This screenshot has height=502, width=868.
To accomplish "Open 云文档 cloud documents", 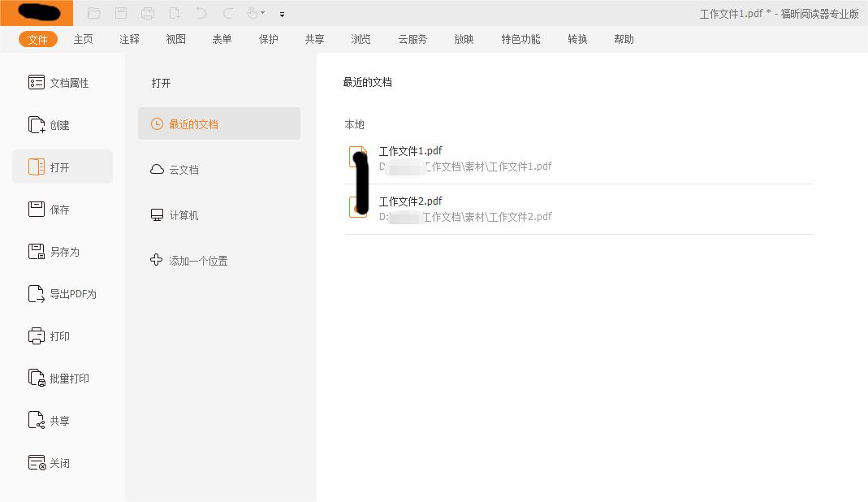I will 184,169.
